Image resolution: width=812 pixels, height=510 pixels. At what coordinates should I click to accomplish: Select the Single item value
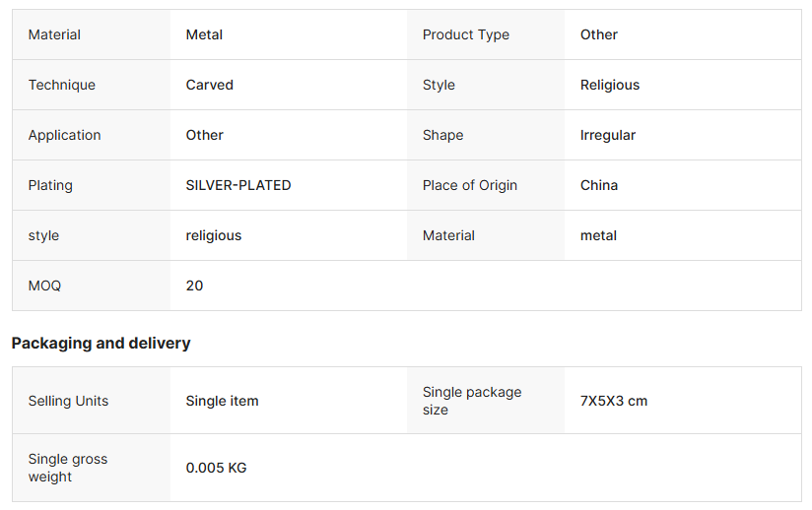coord(223,401)
